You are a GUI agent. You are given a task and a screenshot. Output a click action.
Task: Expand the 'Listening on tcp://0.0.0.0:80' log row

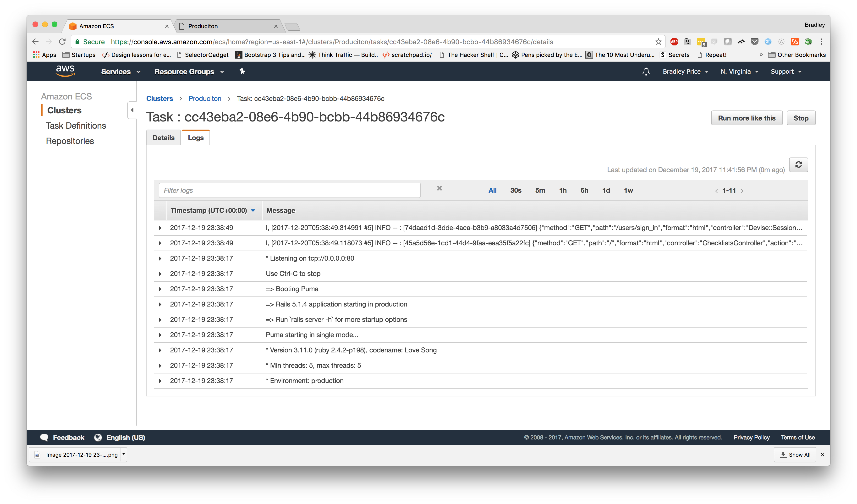pos(160,258)
